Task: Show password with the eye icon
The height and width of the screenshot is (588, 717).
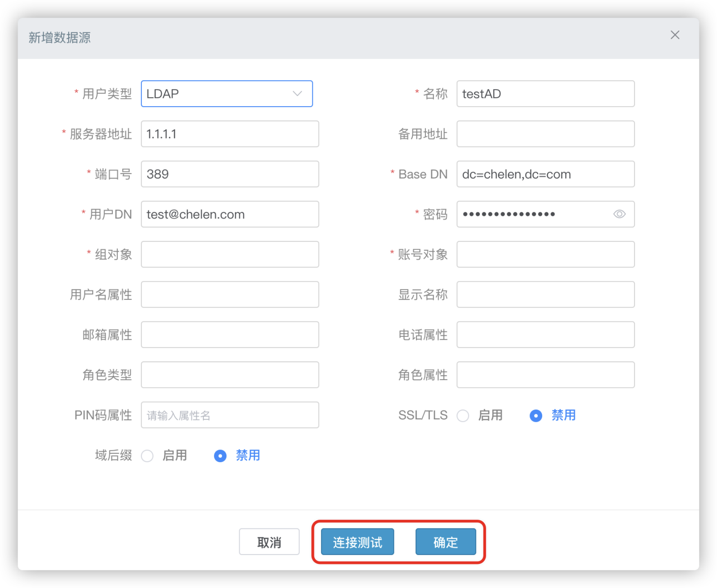Action: click(x=619, y=214)
